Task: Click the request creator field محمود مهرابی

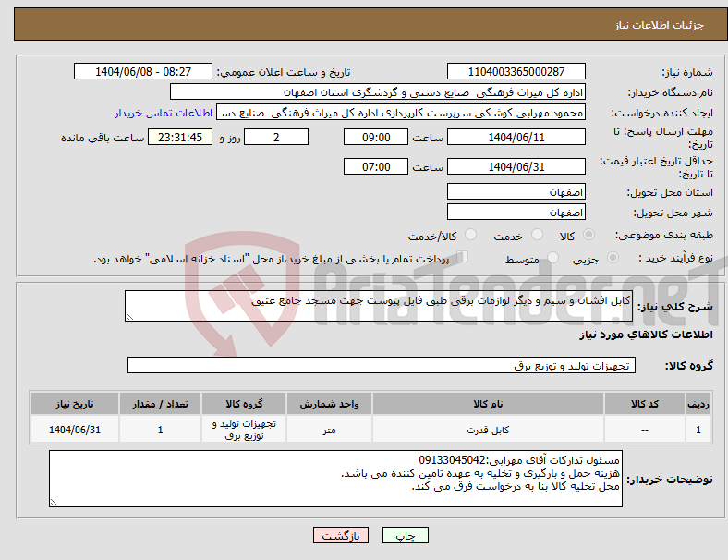Action: pos(401,113)
